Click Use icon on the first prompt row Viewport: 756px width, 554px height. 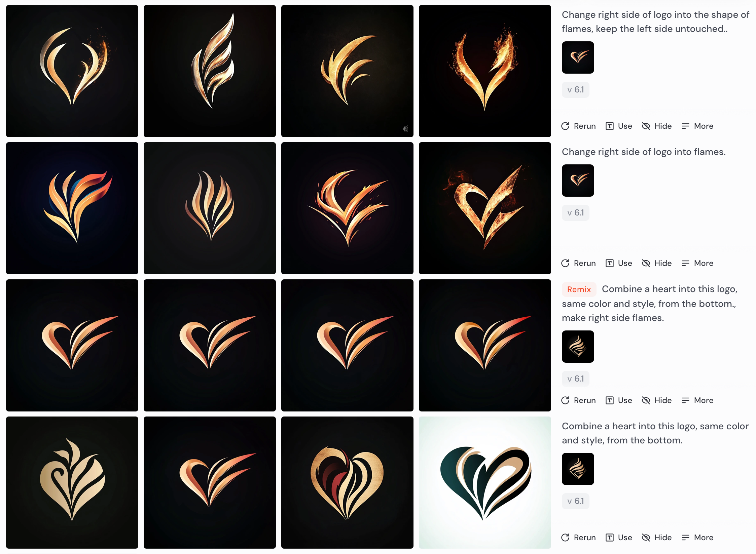(609, 126)
